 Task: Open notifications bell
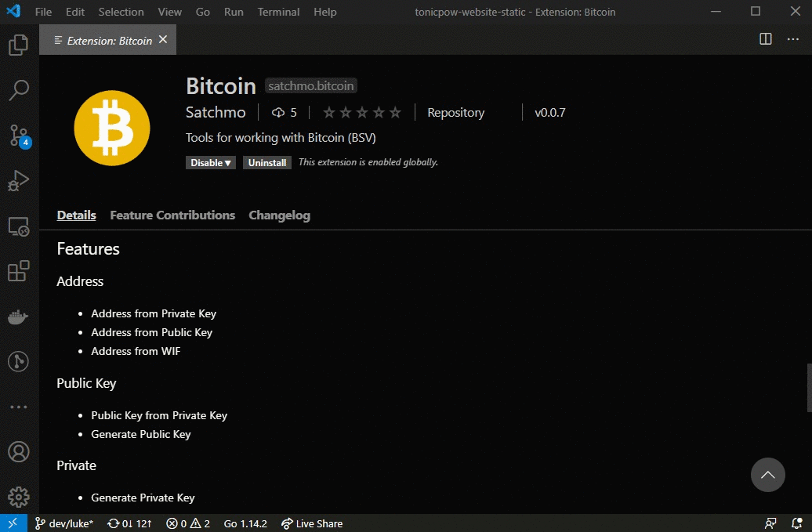pyautogui.click(x=797, y=523)
